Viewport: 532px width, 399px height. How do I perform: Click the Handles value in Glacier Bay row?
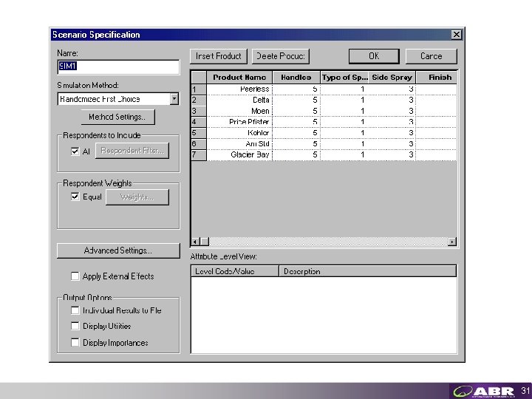(x=296, y=154)
